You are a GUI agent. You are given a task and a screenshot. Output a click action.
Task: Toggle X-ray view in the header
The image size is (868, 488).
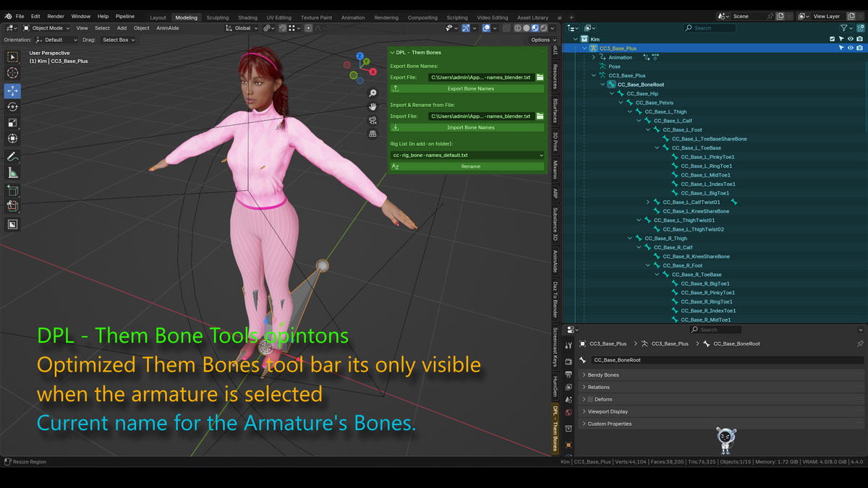click(507, 28)
